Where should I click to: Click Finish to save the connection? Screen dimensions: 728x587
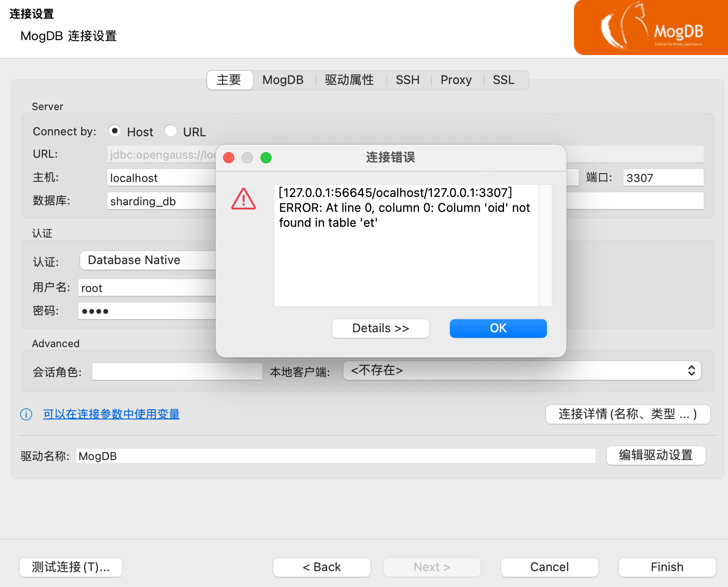coord(667,567)
